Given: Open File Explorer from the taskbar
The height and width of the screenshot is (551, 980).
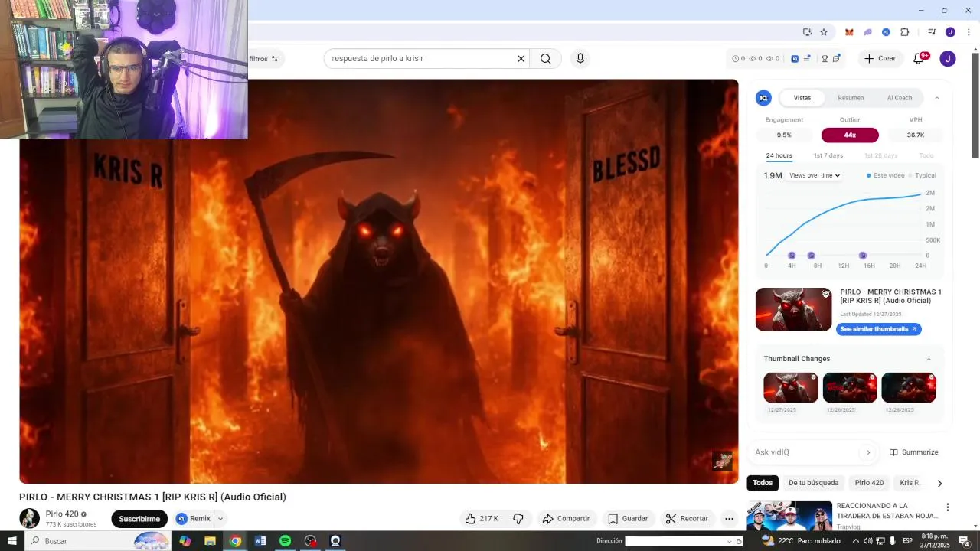Looking at the screenshot, I should coord(210,541).
